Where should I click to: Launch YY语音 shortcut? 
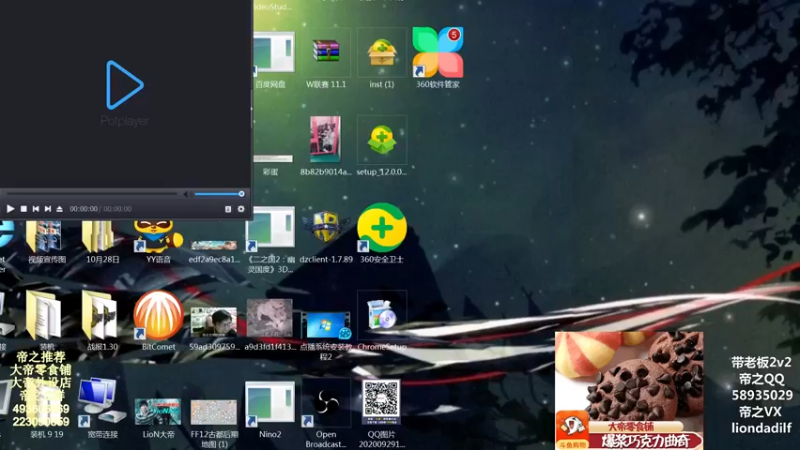point(158,242)
